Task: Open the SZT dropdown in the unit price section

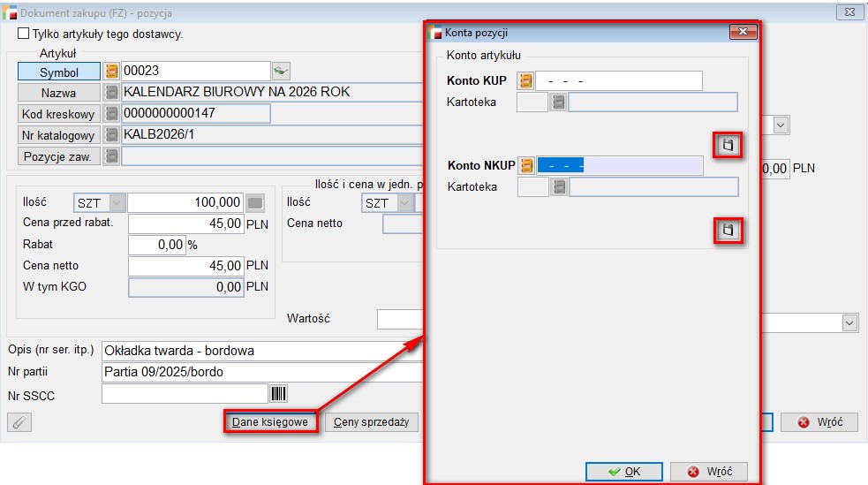Action: pos(403,203)
